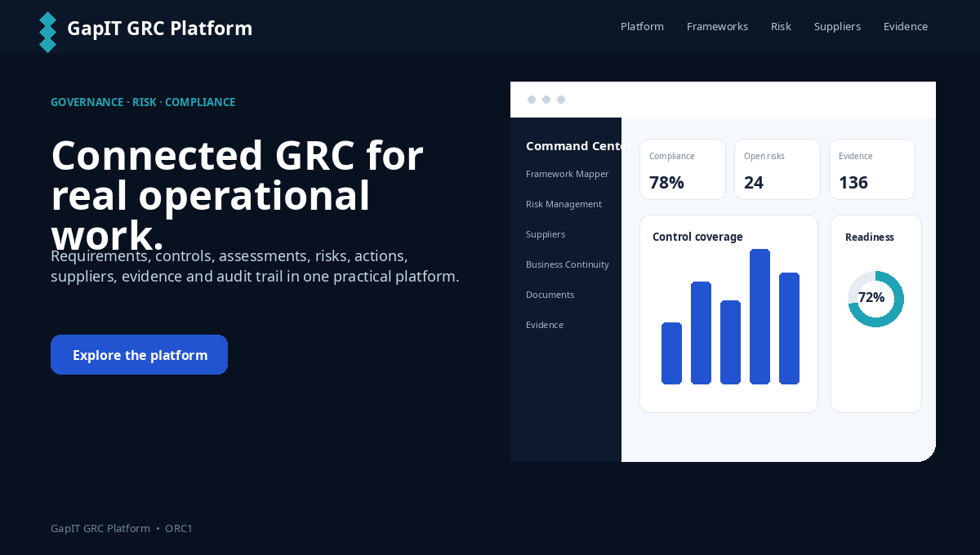This screenshot has width=980, height=555.
Task: Click the Readiness card heading
Action: (870, 238)
